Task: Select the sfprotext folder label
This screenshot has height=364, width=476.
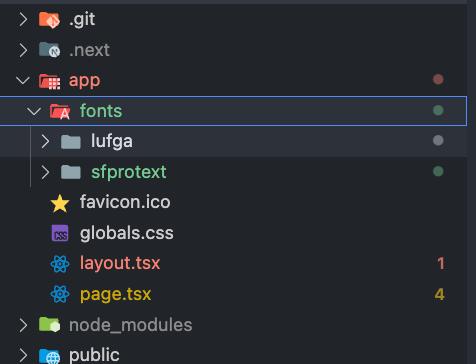Action: (x=129, y=172)
